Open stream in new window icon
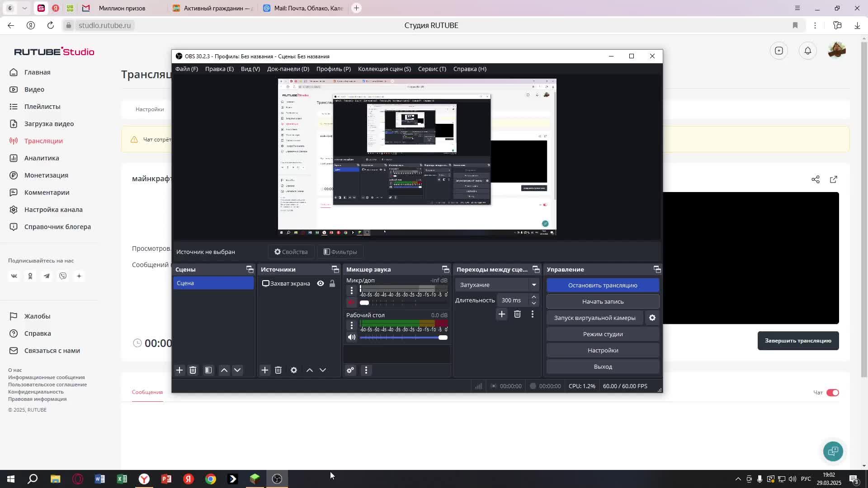Screen dimensions: 868x488 click(834, 179)
